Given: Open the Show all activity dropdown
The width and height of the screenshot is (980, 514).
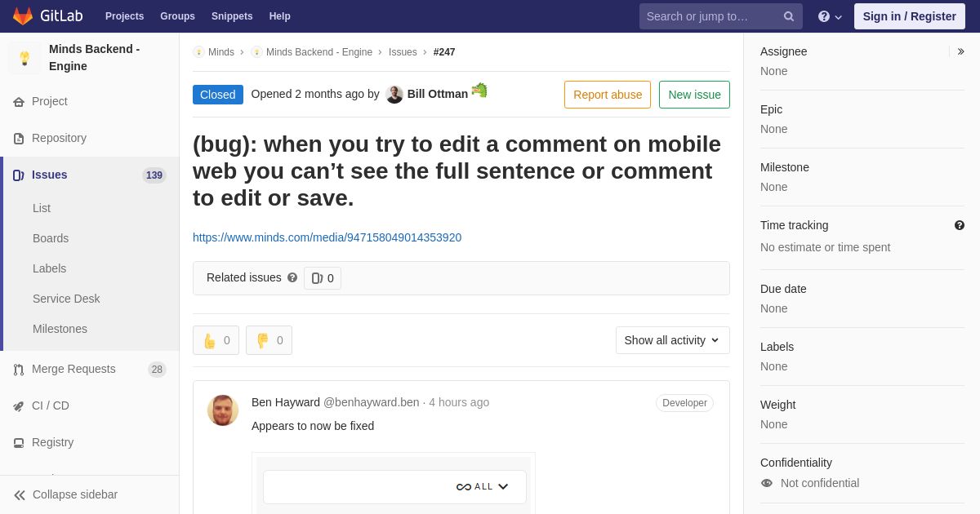Looking at the screenshot, I should pos(672,340).
